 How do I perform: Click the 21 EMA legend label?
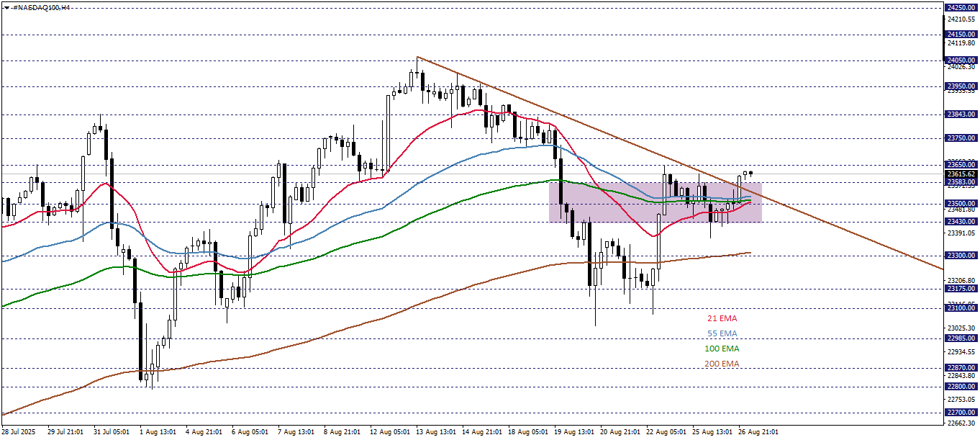coord(722,318)
